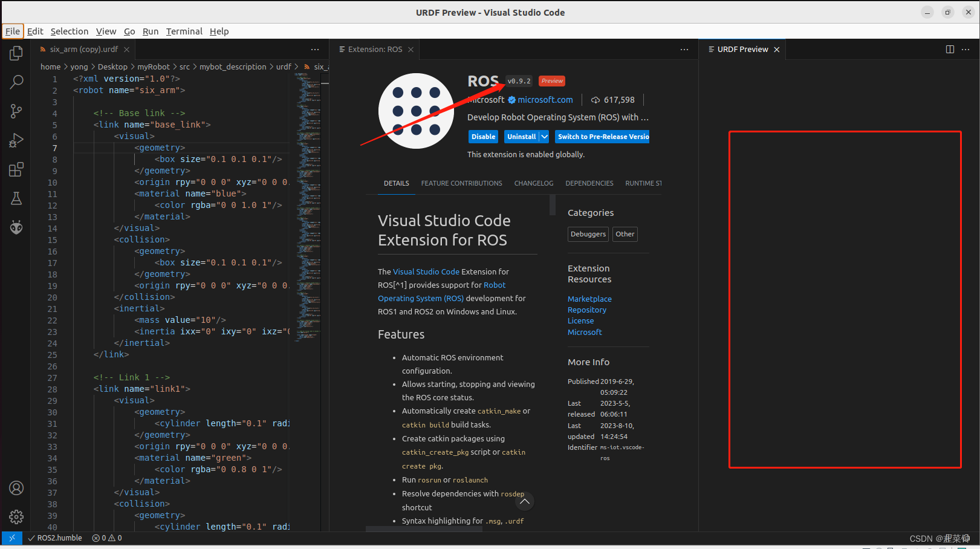
Task: Click the Debuggers category tag
Action: (x=588, y=234)
